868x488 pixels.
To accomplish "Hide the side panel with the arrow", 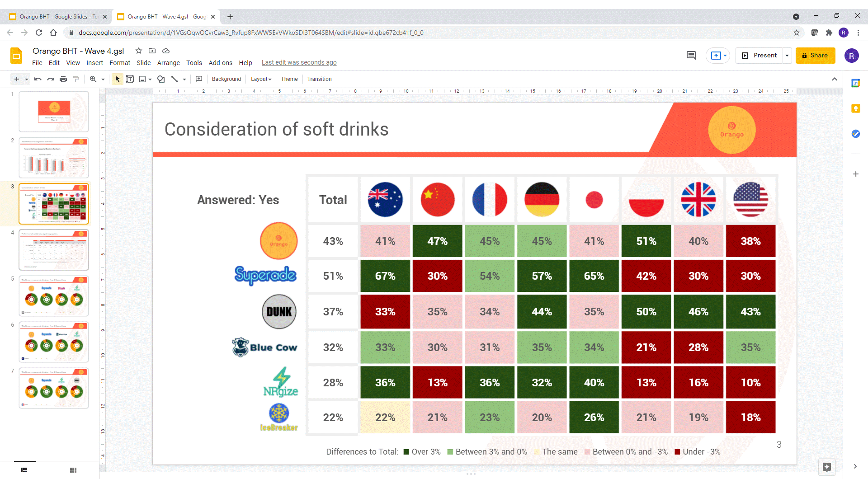I will coord(855,466).
